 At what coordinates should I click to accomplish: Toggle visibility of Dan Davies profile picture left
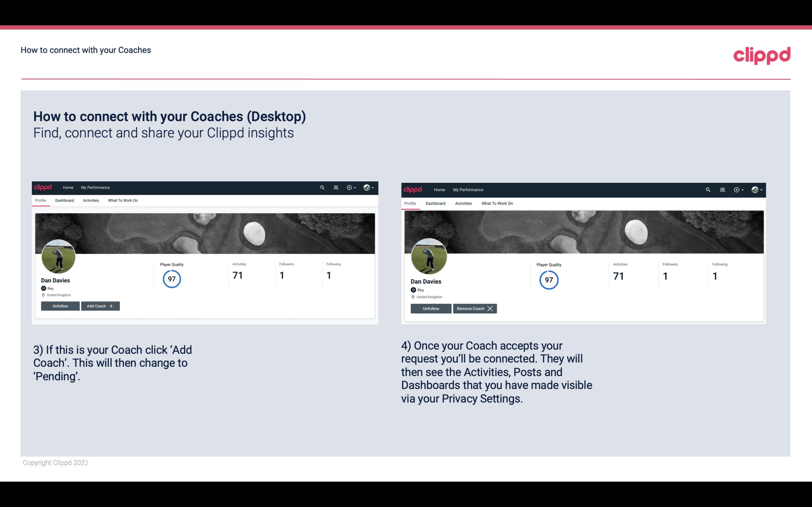[x=59, y=256]
